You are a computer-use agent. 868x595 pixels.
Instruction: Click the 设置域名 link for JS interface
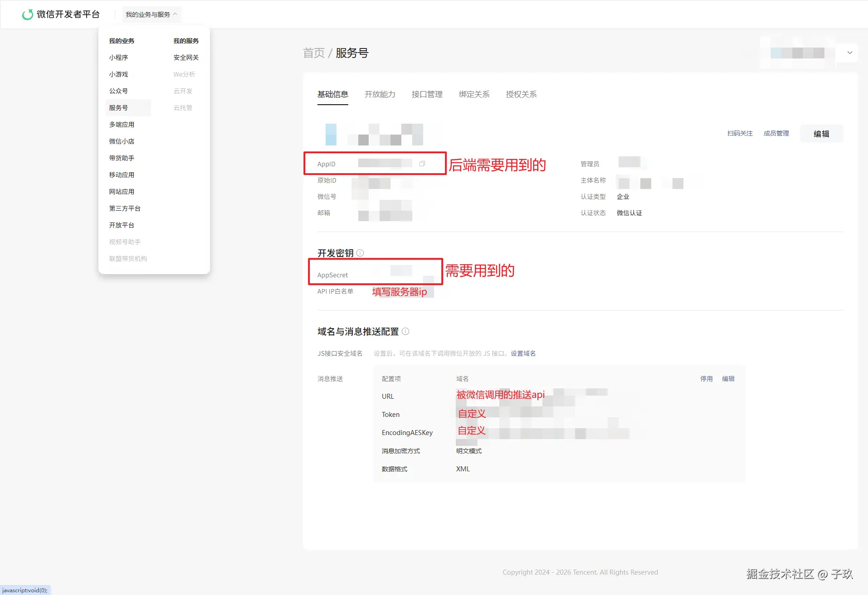[x=522, y=353]
